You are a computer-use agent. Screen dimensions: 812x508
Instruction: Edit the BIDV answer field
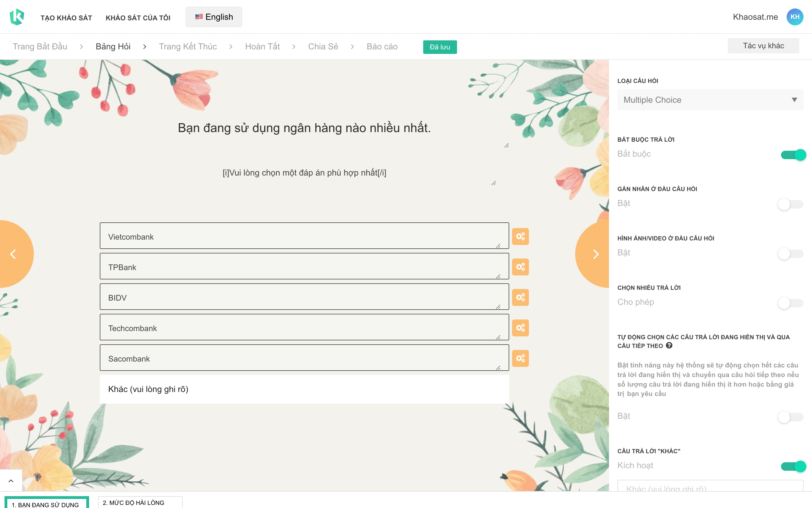pyautogui.click(x=304, y=297)
